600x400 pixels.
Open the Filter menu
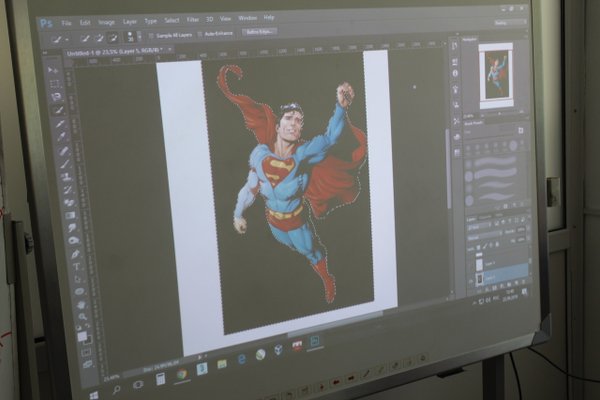(192, 19)
